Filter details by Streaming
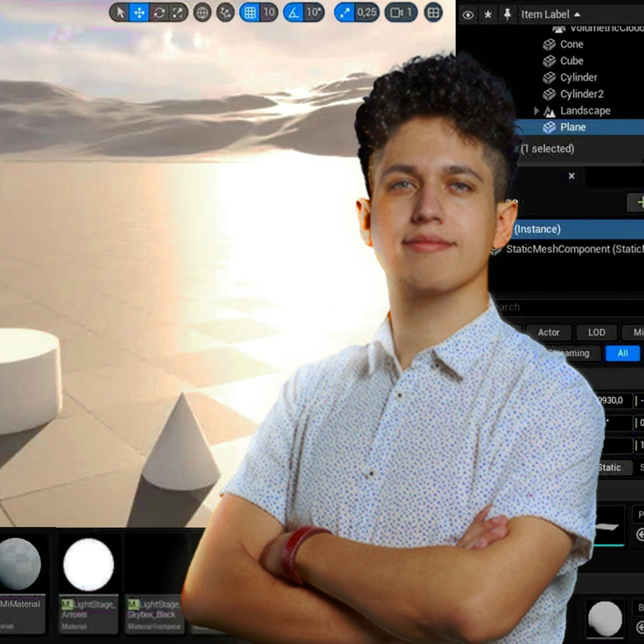The height and width of the screenshot is (644, 644). point(573,353)
